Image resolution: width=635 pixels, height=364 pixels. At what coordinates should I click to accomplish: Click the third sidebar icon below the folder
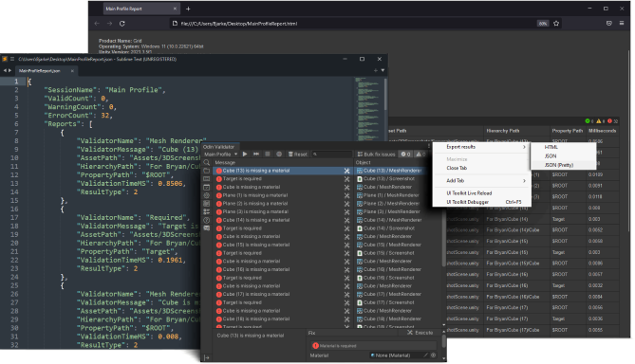pos(207,179)
